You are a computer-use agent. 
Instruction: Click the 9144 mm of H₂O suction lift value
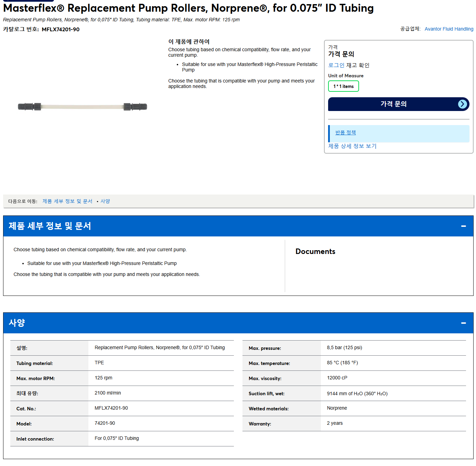coord(357,394)
